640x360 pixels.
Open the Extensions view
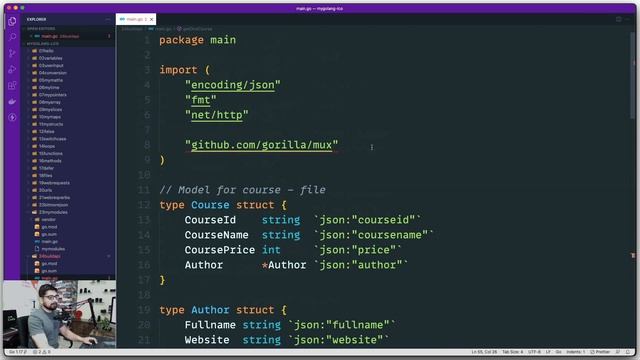(x=12, y=85)
